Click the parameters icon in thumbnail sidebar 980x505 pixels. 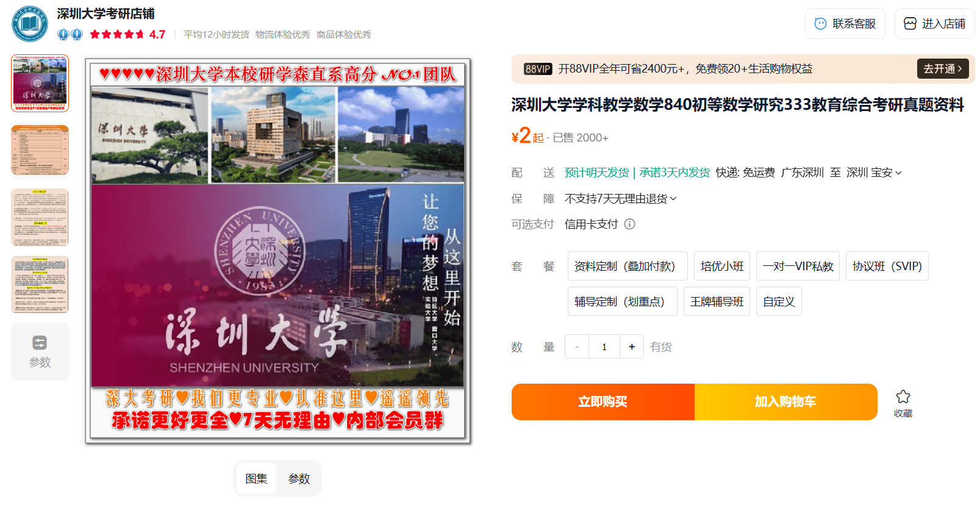(40, 343)
